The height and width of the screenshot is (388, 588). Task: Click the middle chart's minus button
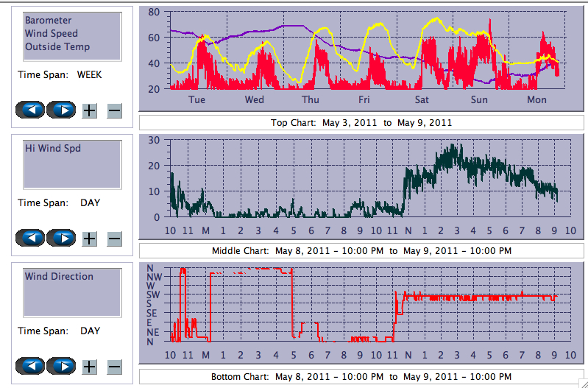coord(114,238)
